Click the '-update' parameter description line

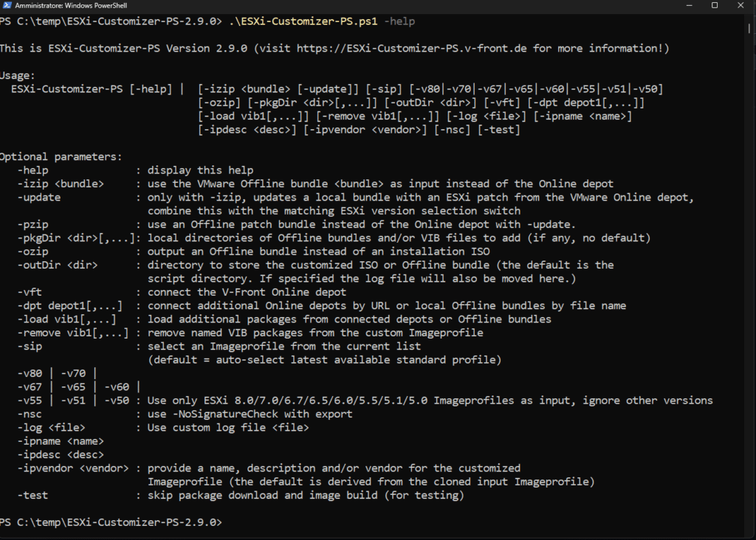tap(420, 197)
